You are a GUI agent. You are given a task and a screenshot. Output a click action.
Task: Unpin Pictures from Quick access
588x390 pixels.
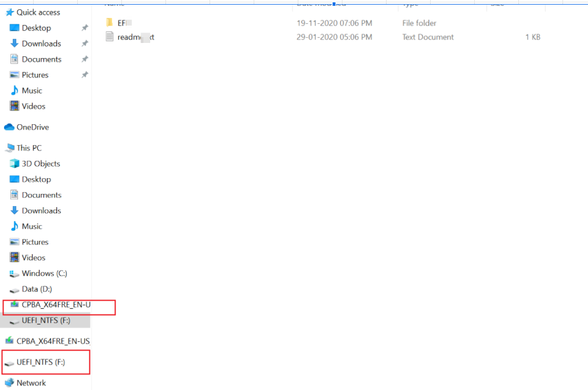click(84, 74)
